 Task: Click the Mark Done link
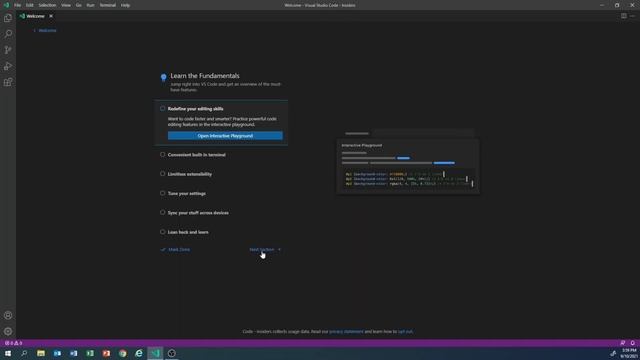[x=176, y=249]
